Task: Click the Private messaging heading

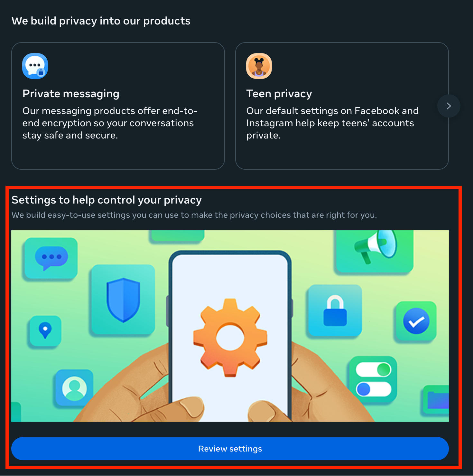Action: 71,94
